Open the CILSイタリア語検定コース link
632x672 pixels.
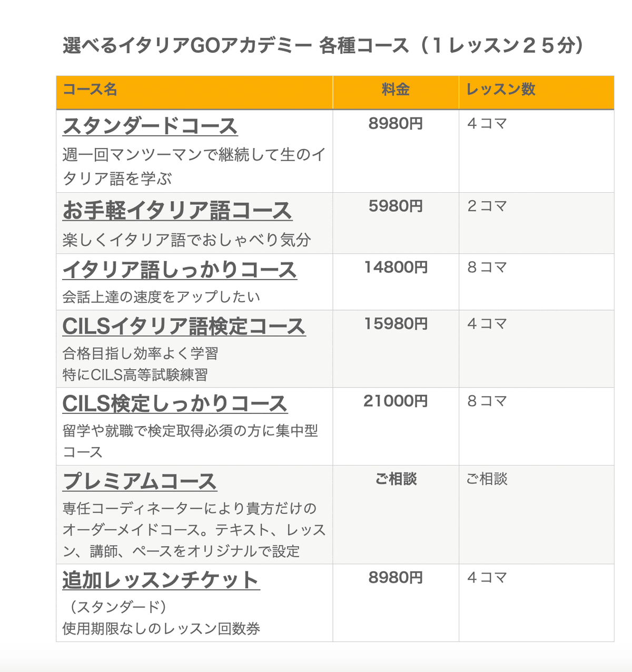pyautogui.click(x=184, y=327)
